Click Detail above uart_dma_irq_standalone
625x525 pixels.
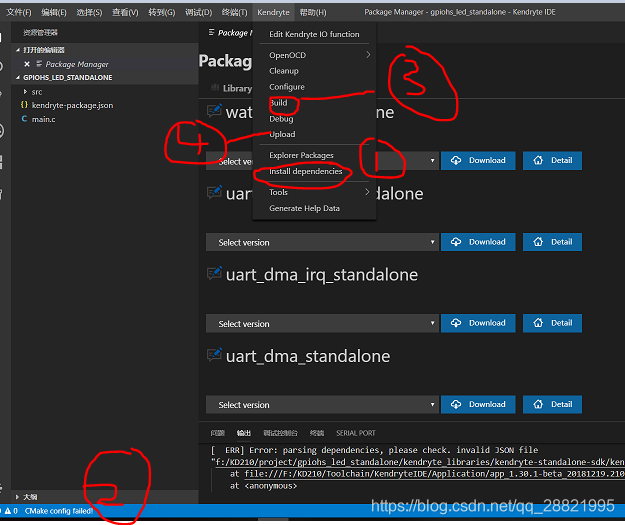[x=552, y=242]
